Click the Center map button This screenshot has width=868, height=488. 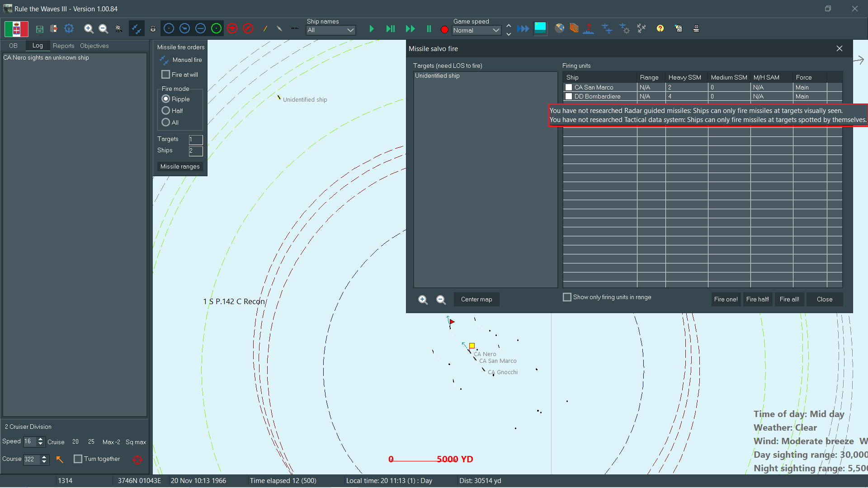point(476,299)
